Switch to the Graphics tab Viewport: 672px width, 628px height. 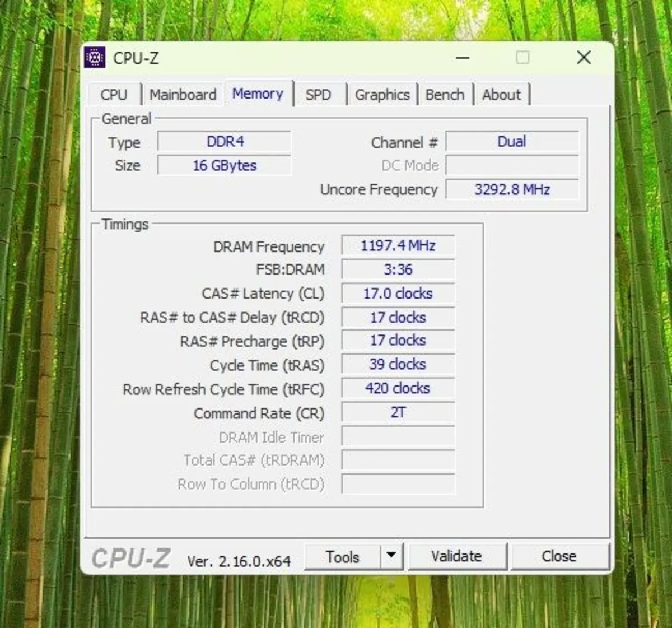tap(382, 95)
